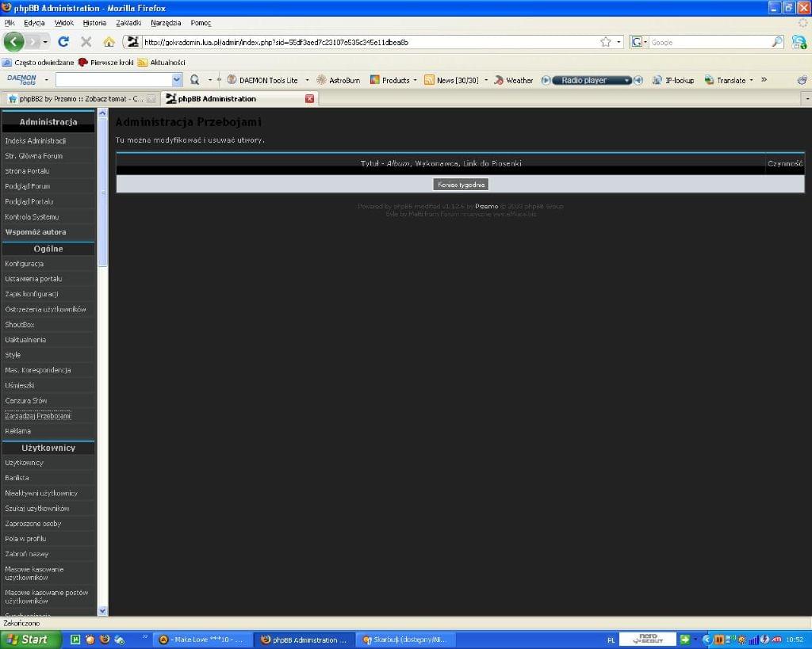
Task: Open DAEMON Tools Lite from the toolbar
Action: [x=262, y=80]
